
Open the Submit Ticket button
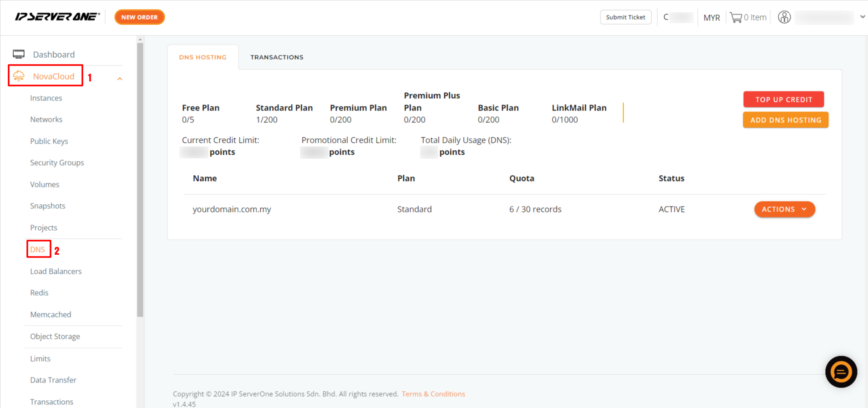625,17
